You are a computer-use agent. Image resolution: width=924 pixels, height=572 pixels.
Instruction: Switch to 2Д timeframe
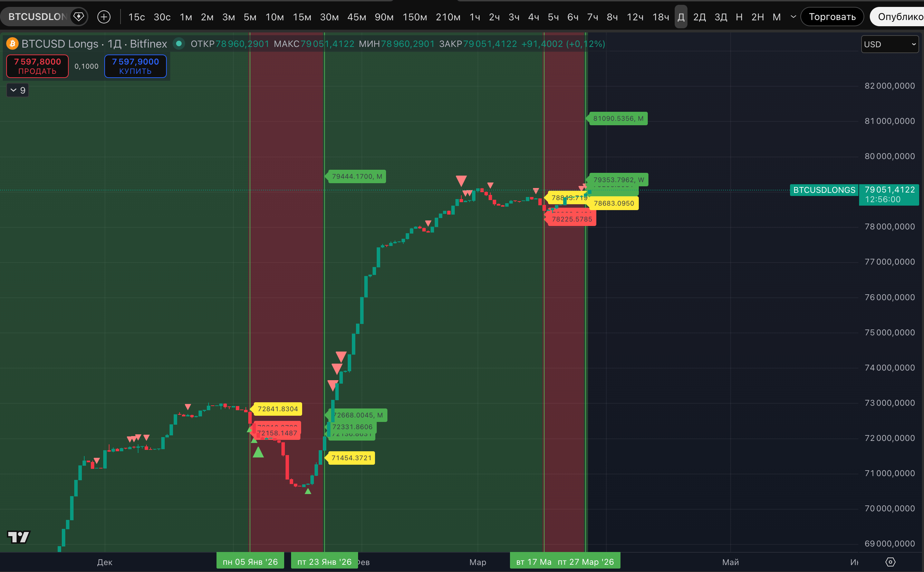pyautogui.click(x=699, y=17)
